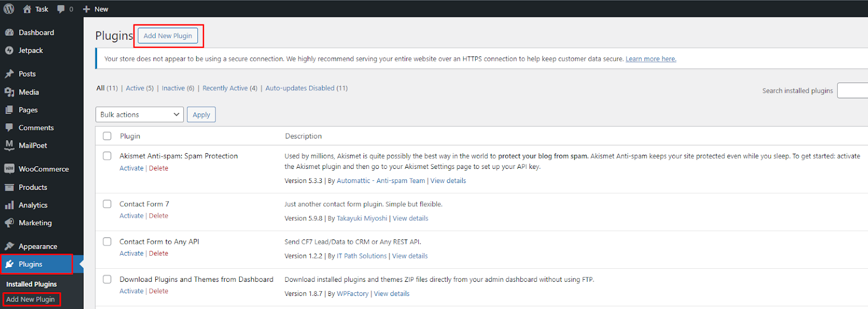868x309 pixels.
Task: Delete Contact Form 7 plugin
Action: coord(158,216)
